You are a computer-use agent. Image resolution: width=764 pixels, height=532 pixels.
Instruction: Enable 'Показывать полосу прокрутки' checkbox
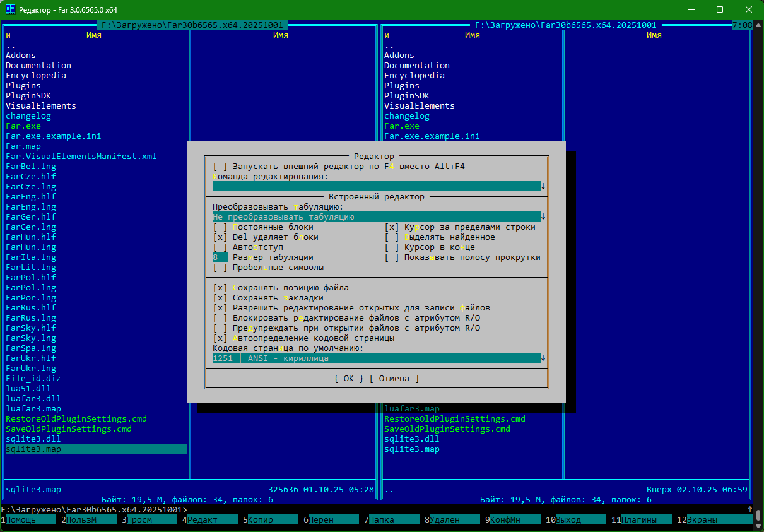[392, 257]
